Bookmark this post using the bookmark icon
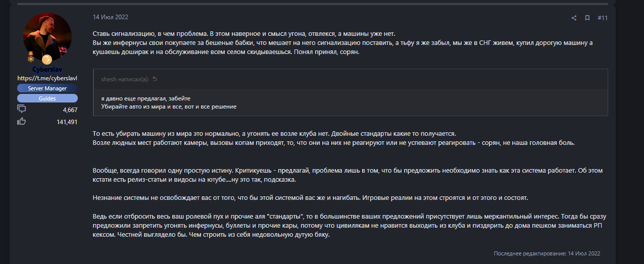The image size is (644, 264). coord(587,18)
